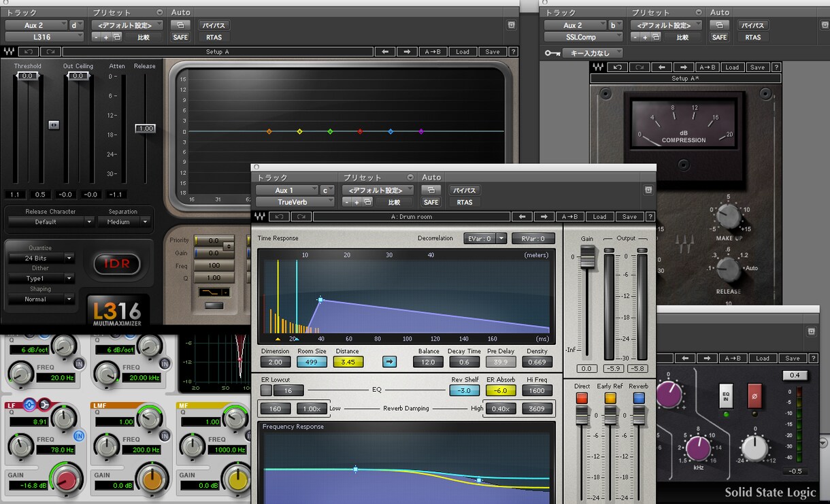Click the phase invert button in SSL channel
Screen dimensions: 830x504
click(753, 395)
